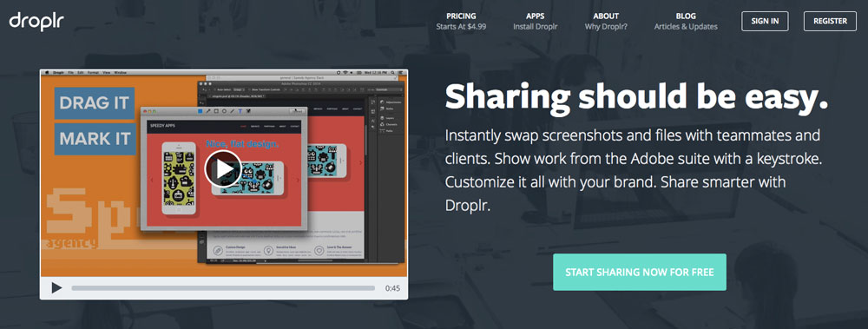Seek using the video progress bar
Viewport: 868px width, 329px height.
[223, 288]
